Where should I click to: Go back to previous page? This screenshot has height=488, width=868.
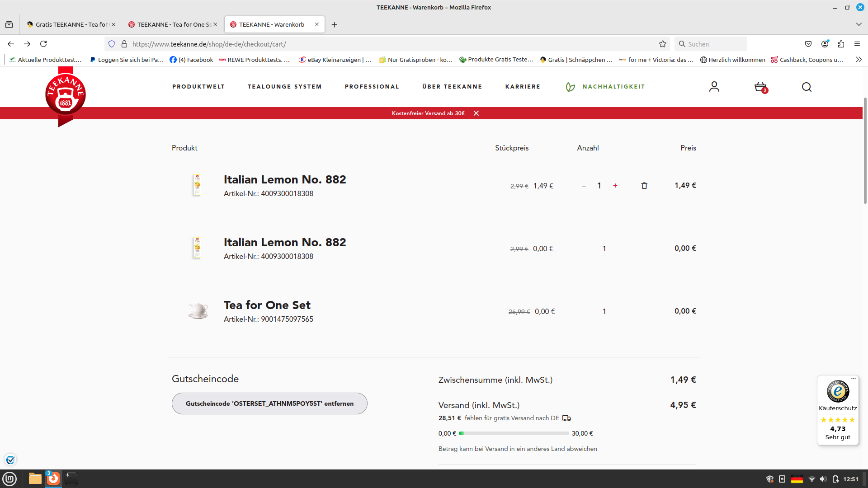point(11,44)
